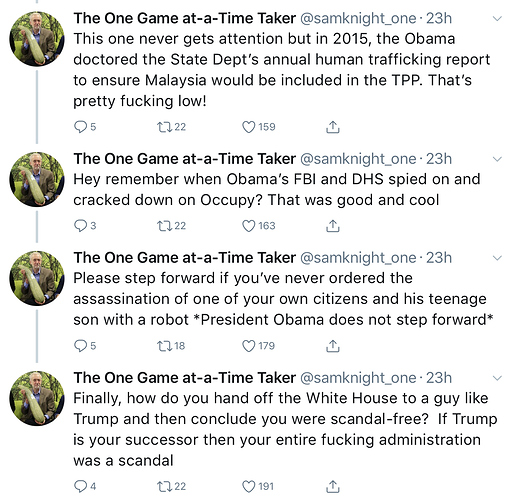
Task: Expand the chevron menu on the last tweet
Action: (x=497, y=378)
